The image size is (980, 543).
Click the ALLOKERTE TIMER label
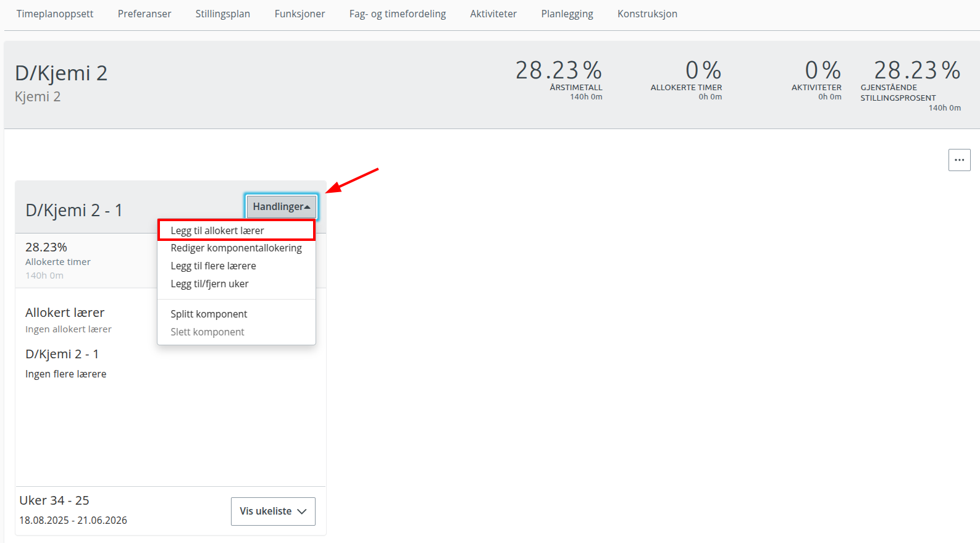click(x=686, y=88)
